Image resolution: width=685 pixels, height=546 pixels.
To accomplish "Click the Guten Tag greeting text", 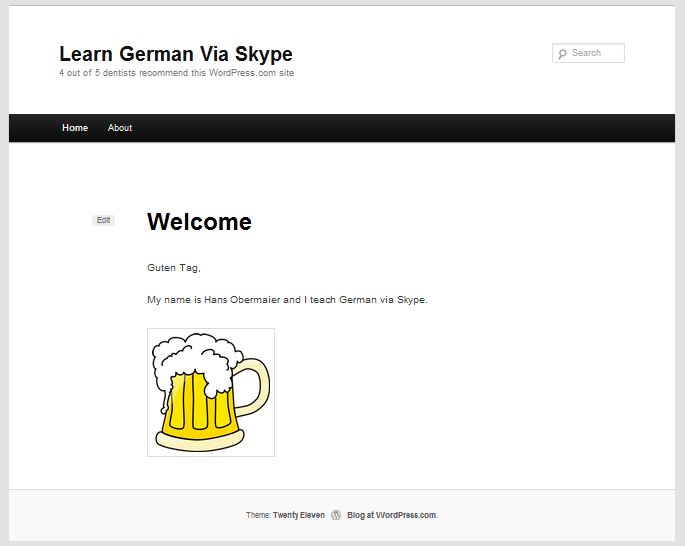I will (174, 268).
